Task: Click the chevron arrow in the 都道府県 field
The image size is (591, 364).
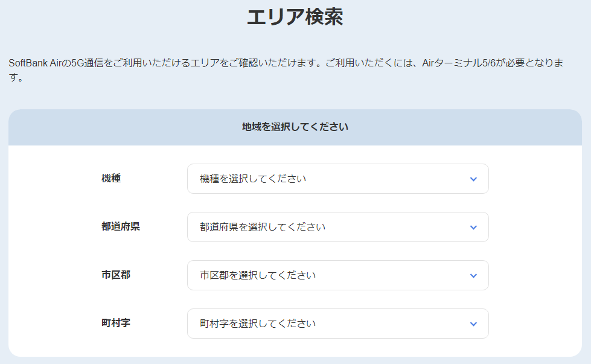Action: (473, 228)
